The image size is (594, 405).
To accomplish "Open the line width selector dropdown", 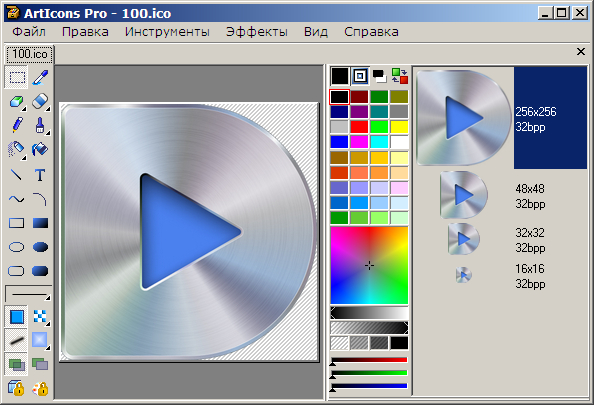I will pos(28,294).
